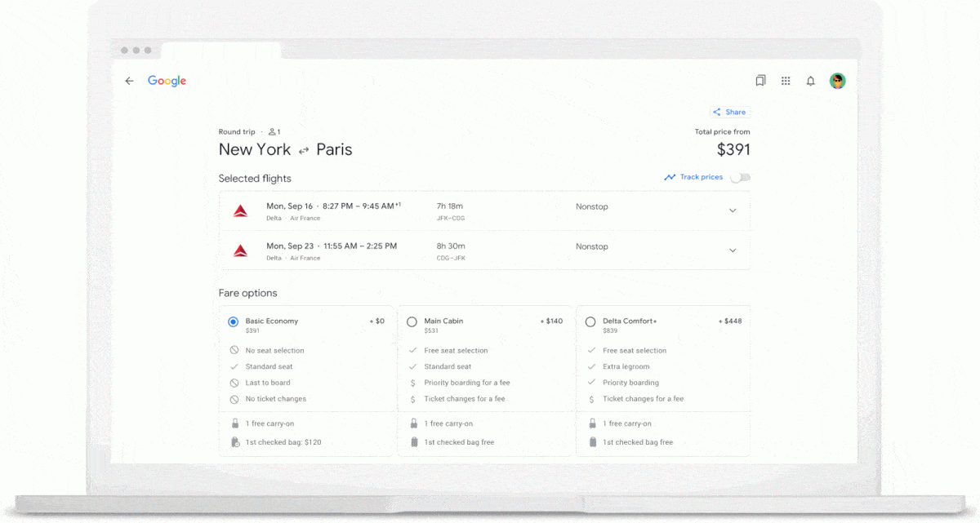The width and height of the screenshot is (980, 523).
Task: Click the Track prices trend icon
Action: click(670, 177)
